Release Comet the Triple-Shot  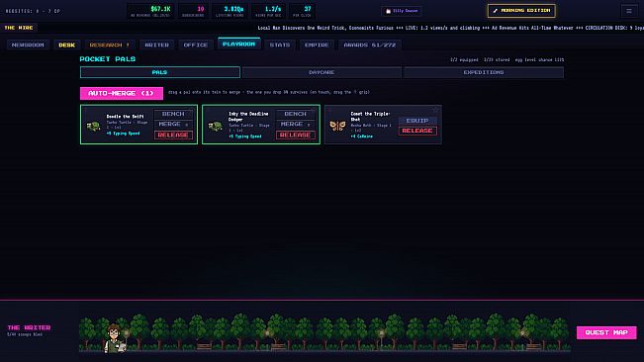[x=417, y=131]
